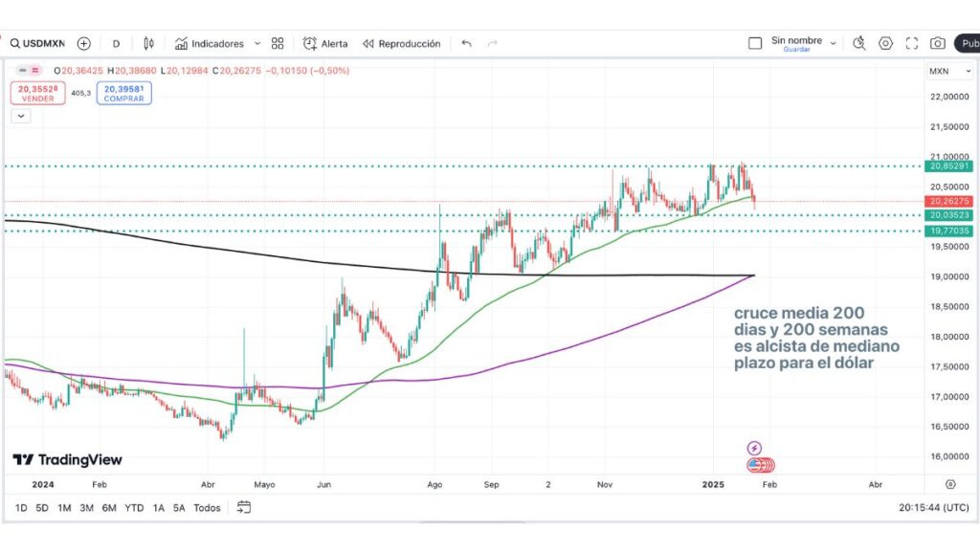This screenshot has height=551, width=980.
Task: Click the undo arrow
Action: point(467,43)
